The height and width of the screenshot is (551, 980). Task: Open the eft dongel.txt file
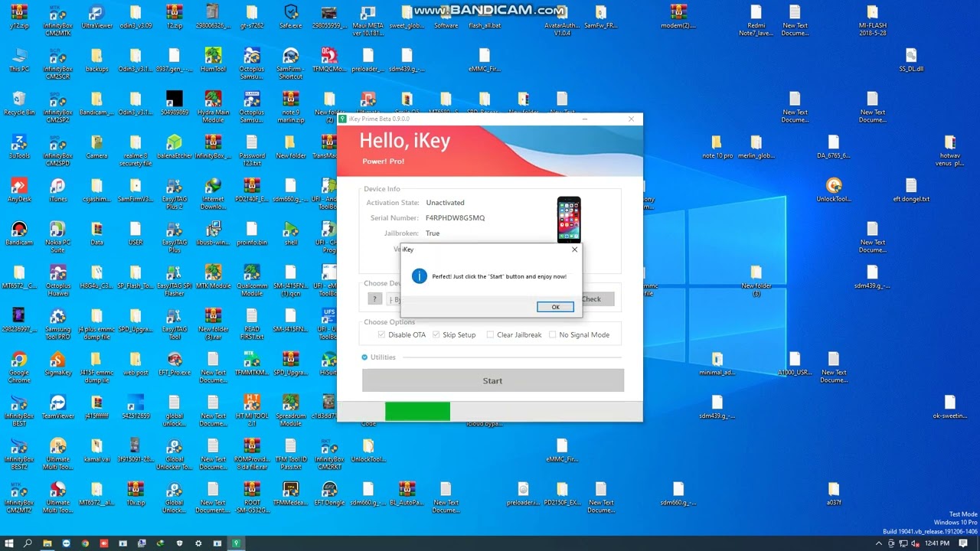(x=911, y=190)
